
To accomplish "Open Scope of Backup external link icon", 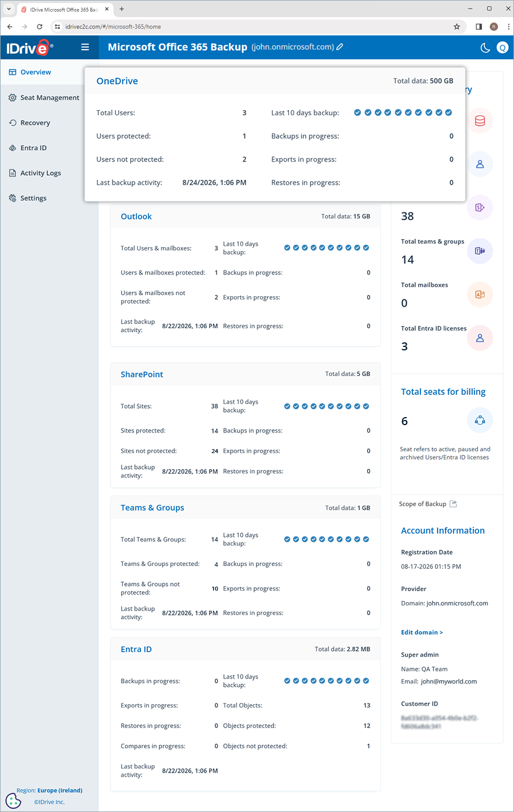I will click(453, 504).
